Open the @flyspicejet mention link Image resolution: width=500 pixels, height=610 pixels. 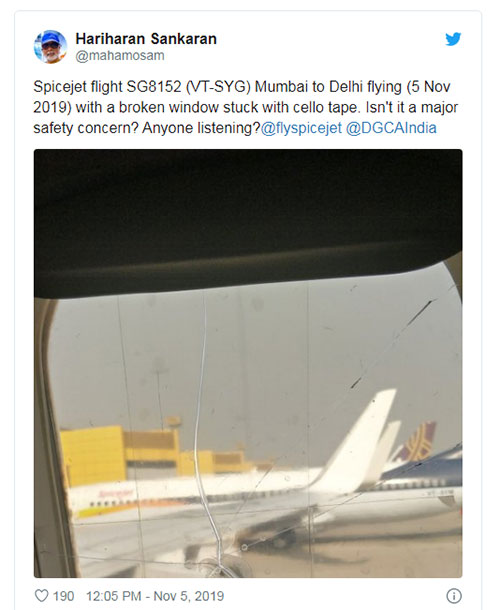[301, 128]
